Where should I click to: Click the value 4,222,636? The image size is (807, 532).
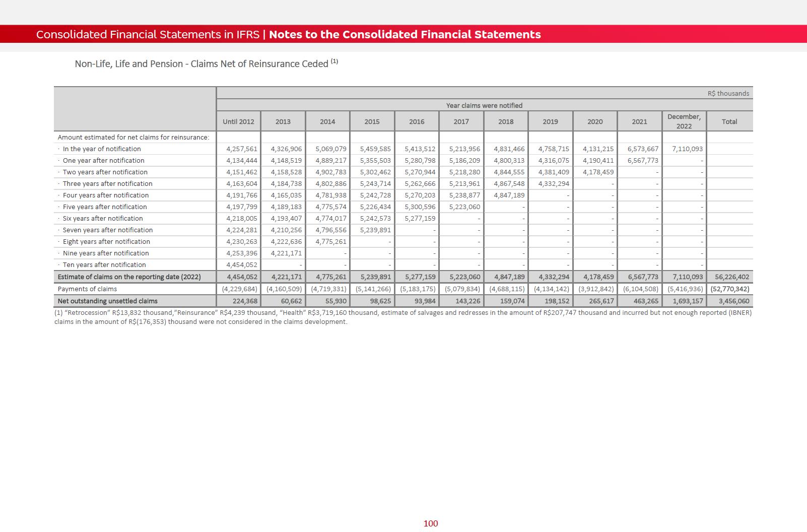pos(286,241)
